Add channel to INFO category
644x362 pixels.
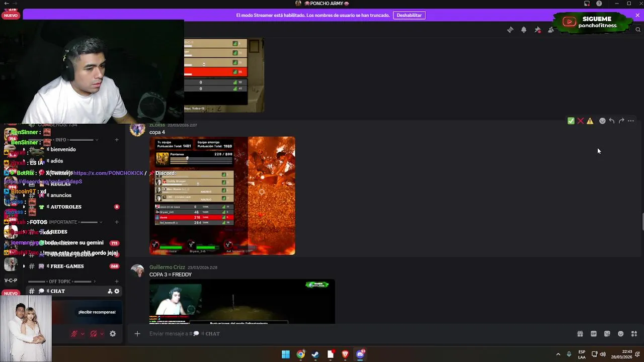click(117, 140)
